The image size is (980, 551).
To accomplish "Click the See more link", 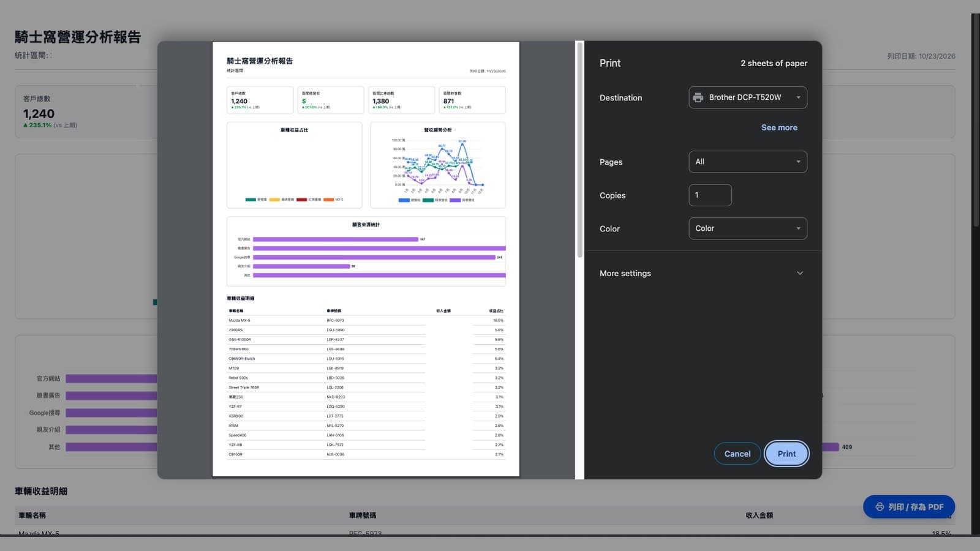I will point(779,127).
